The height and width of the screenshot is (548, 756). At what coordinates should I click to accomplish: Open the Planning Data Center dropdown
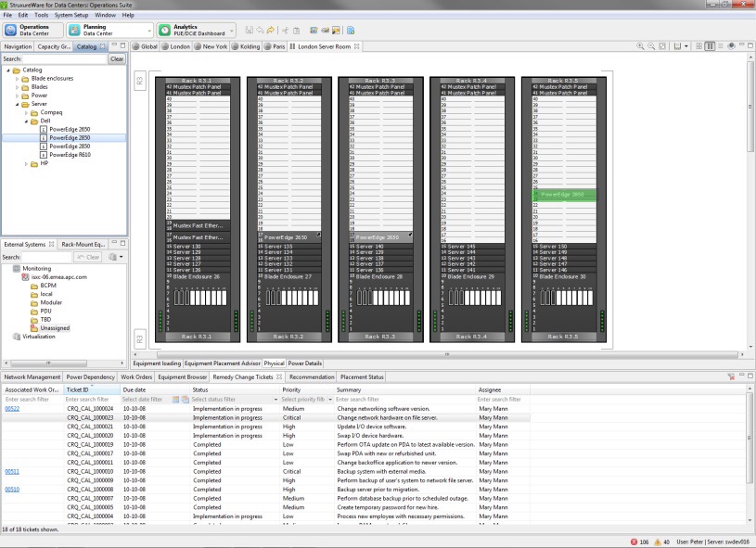[x=147, y=31]
